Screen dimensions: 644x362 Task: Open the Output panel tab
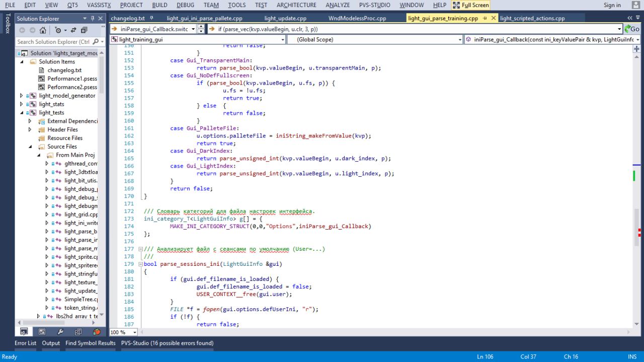tap(51, 343)
